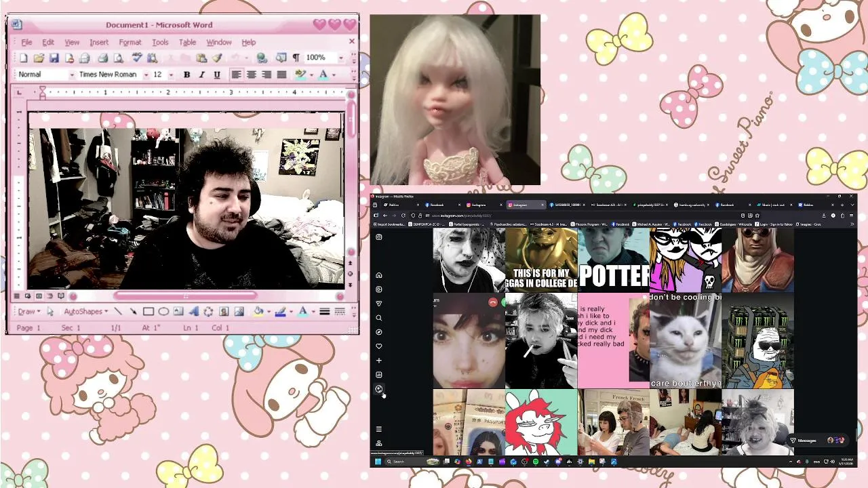This screenshot has height=488, width=868.
Task: Insert Diagram or Organization Chart icon
Action: pos(208,312)
